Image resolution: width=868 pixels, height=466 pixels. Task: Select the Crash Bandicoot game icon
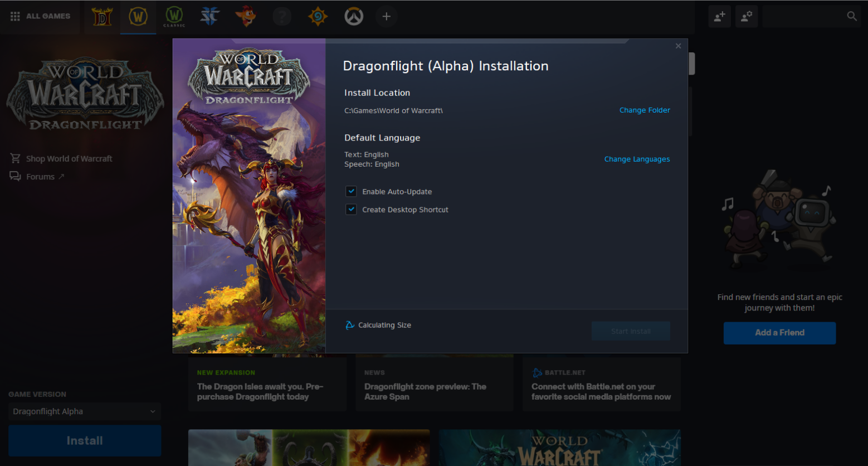click(x=246, y=17)
